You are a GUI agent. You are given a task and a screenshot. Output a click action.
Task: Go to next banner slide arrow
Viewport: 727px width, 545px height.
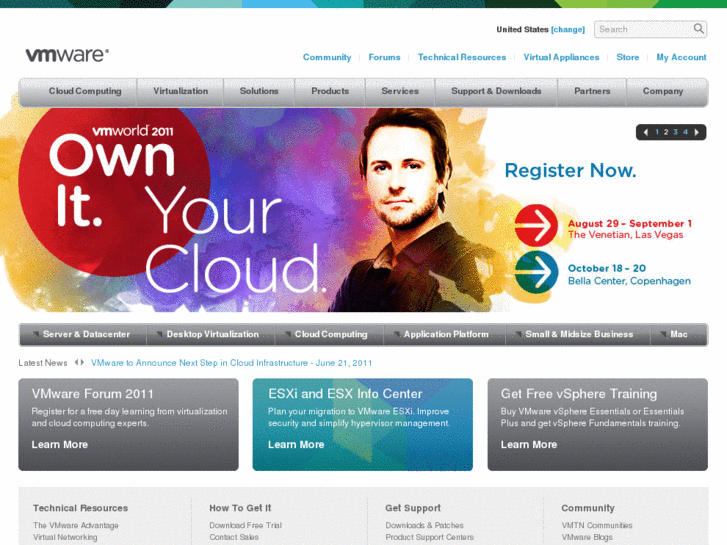697,132
